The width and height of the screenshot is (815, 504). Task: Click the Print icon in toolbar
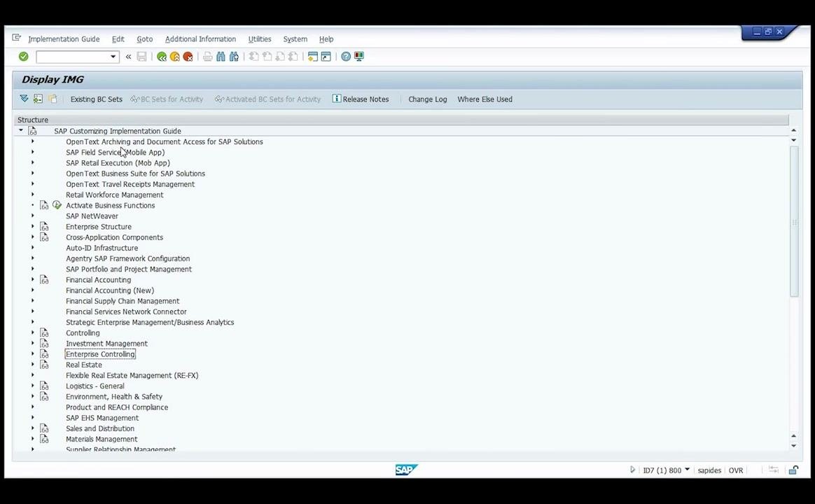(208, 57)
